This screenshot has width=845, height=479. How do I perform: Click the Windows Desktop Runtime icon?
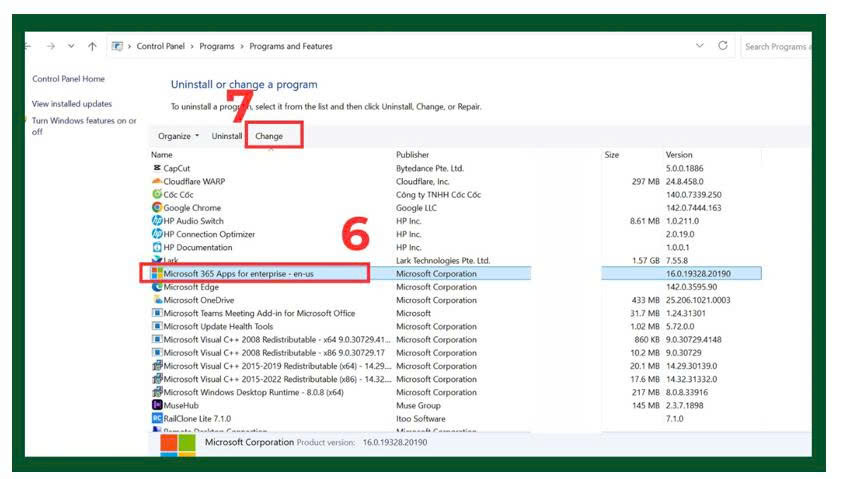(157, 392)
